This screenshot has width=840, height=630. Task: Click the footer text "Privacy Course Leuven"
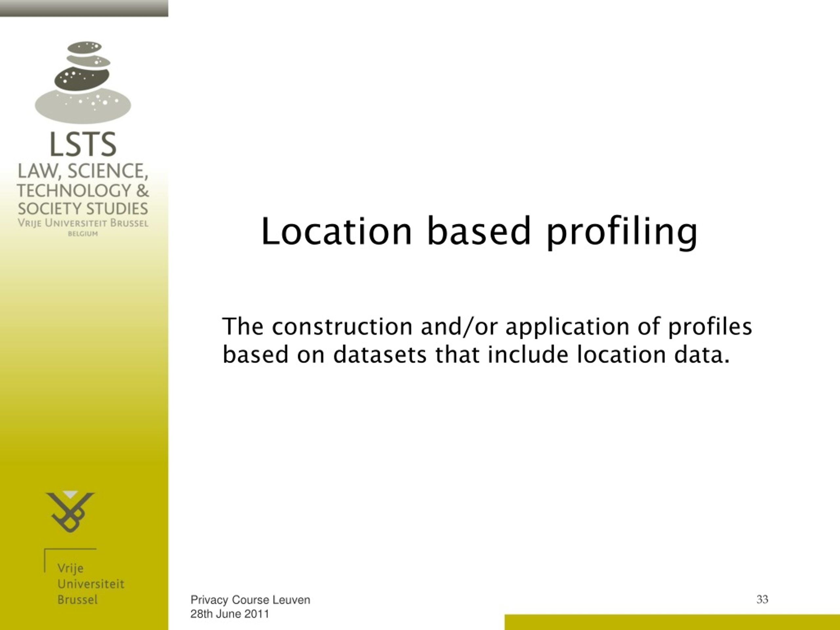[x=250, y=600]
